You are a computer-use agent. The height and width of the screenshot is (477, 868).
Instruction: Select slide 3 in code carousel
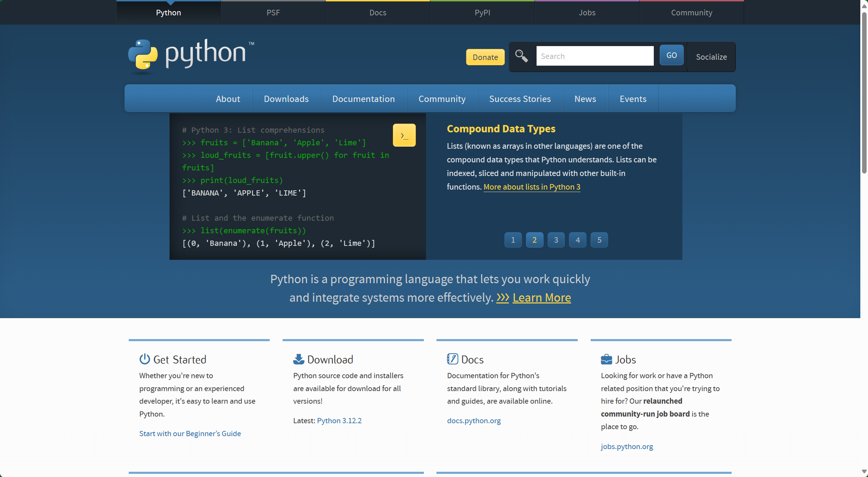coord(556,240)
